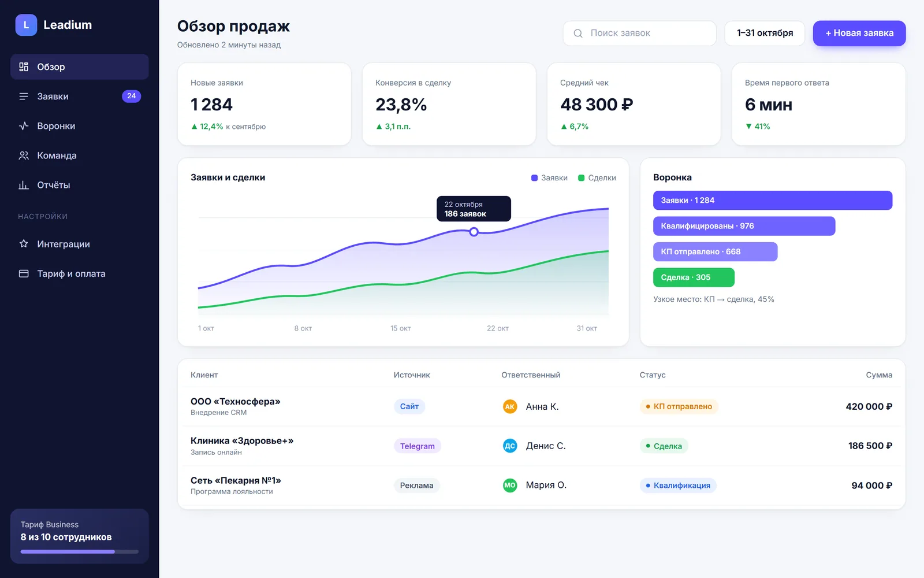Click the Обзор dashboard grid icon

(x=24, y=67)
